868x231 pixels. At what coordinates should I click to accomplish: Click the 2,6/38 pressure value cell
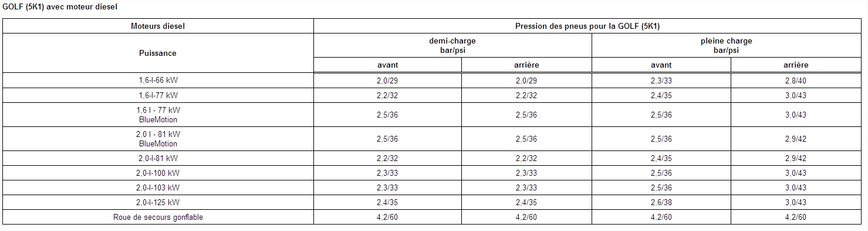661,202
